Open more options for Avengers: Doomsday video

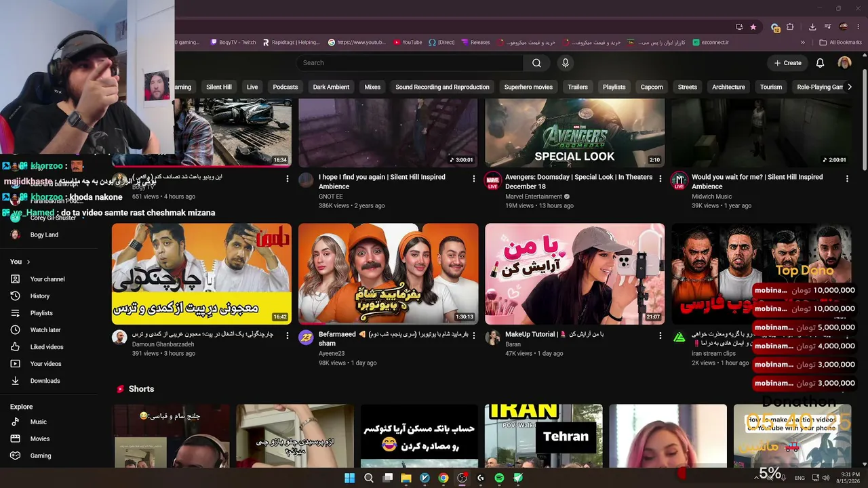pyautogui.click(x=660, y=179)
